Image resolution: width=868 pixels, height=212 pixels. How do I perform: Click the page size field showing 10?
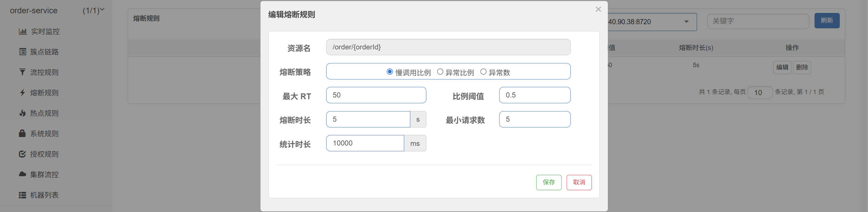760,92
